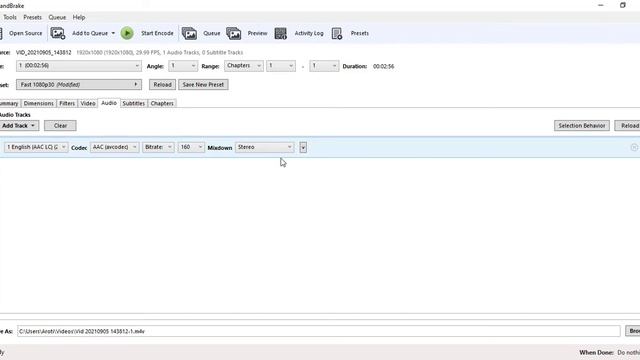Open the Queue icon in the toolbar
This screenshot has width=640, height=360.
(189, 33)
